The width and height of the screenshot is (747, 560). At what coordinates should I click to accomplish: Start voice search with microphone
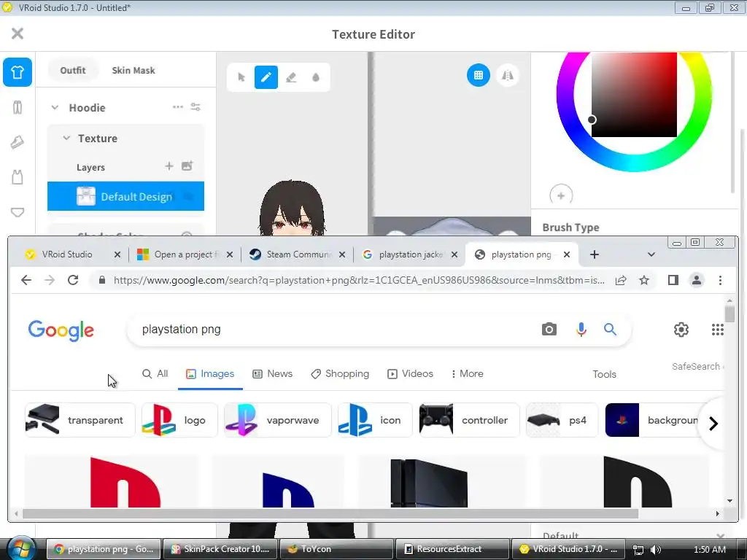click(581, 329)
